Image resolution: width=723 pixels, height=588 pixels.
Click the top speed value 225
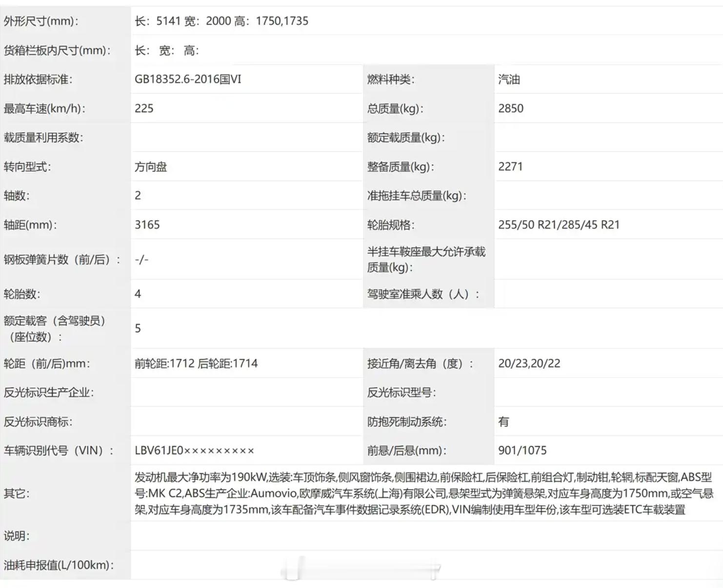(144, 108)
